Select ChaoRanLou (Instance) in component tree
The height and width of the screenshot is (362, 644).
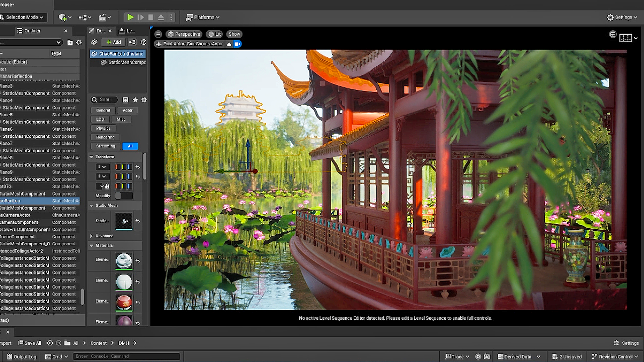point(117,54)
